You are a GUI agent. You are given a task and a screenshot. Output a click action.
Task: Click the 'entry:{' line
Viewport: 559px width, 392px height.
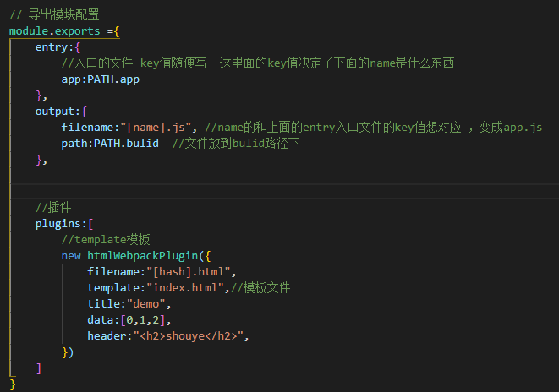pos(58,47)
